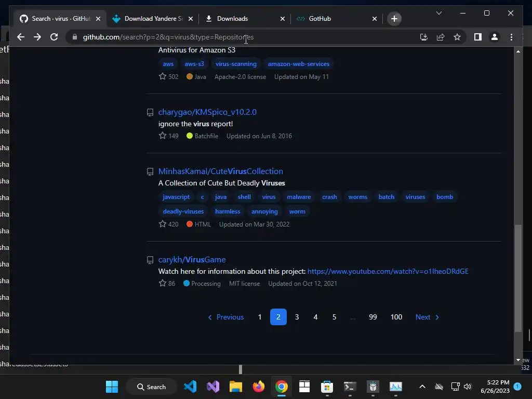Share this page using the share icon
Viewport: 532px width, 399px height.
(x=441, y=37)
